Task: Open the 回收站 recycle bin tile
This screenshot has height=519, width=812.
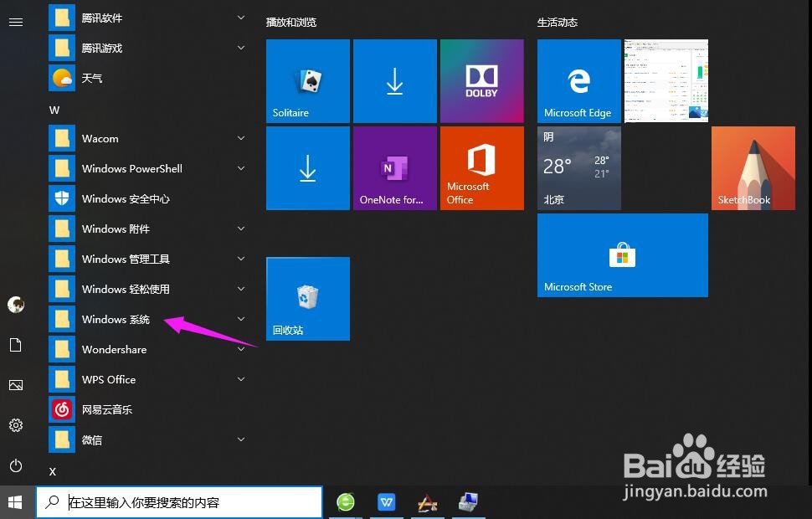Action: [307, 298]
